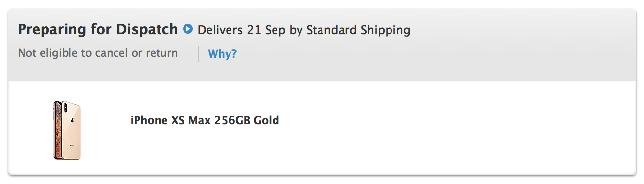Select the iPhone XS Max 256GB Gold title
This screenshot has height=184, width=644.
[x=205, y=120]
